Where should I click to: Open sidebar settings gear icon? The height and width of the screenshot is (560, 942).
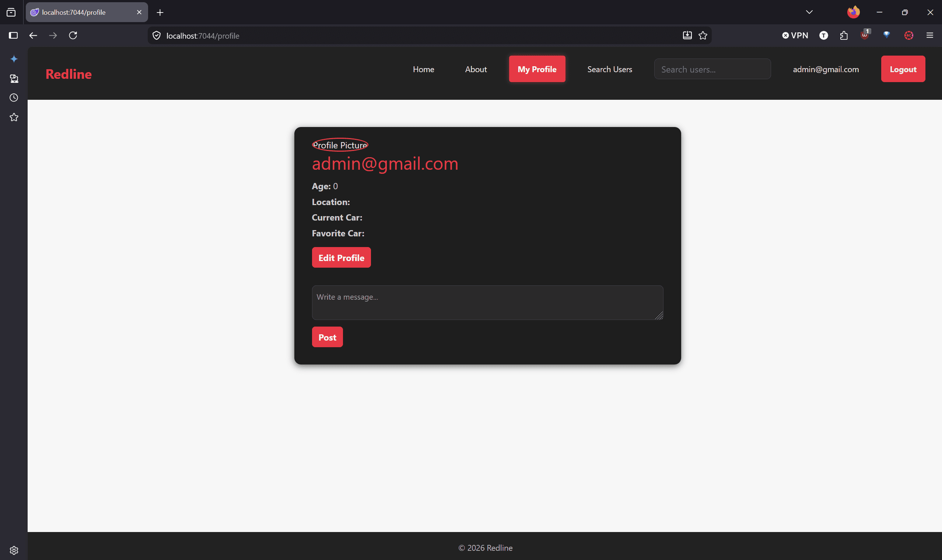tap(14, 550)
